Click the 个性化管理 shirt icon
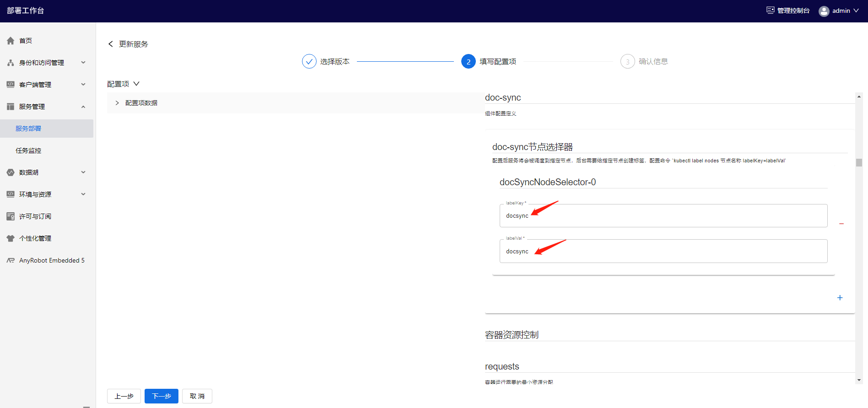Screen dimensions: 868x408 tap(11, 238)
